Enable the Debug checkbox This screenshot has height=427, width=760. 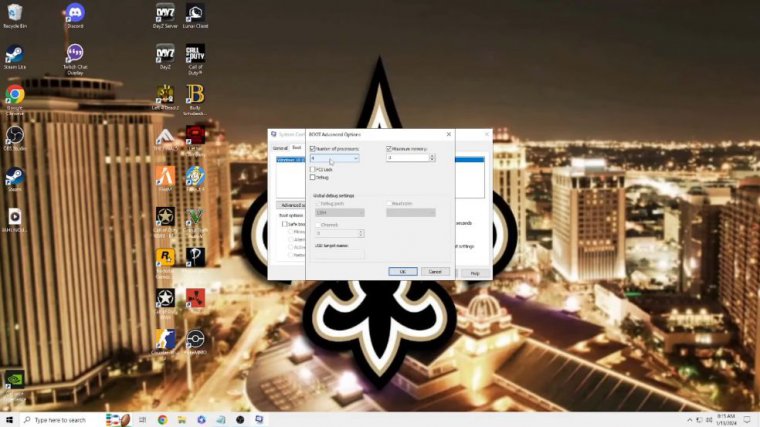[312, 177]
